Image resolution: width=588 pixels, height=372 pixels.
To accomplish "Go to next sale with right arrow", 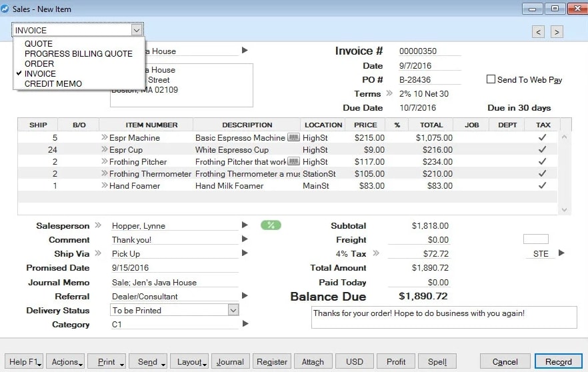I will tap(557, 32).
